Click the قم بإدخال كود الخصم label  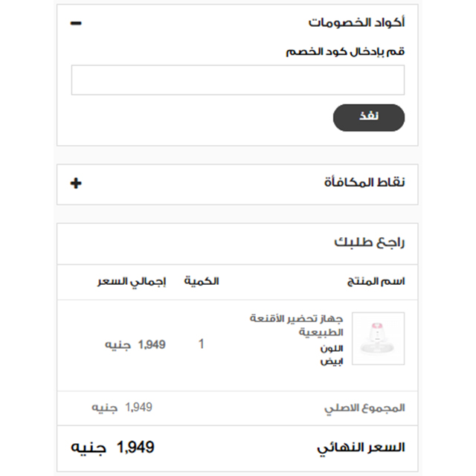click(x=345, y=51)
